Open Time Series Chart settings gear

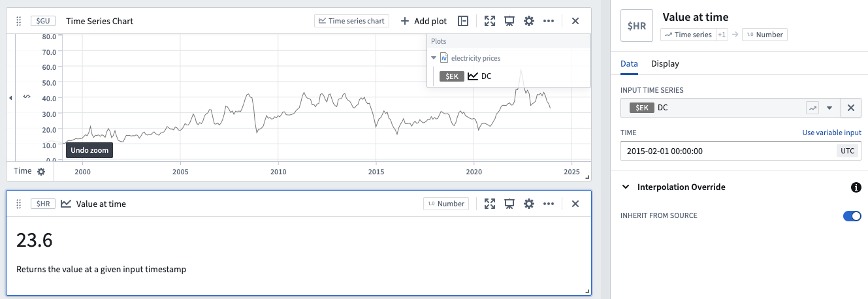click(529, 21)
